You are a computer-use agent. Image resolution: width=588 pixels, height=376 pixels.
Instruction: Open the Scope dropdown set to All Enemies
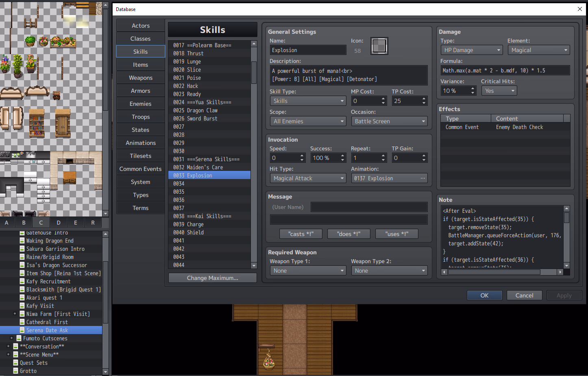pyautogui.click(x=308, y=121)
